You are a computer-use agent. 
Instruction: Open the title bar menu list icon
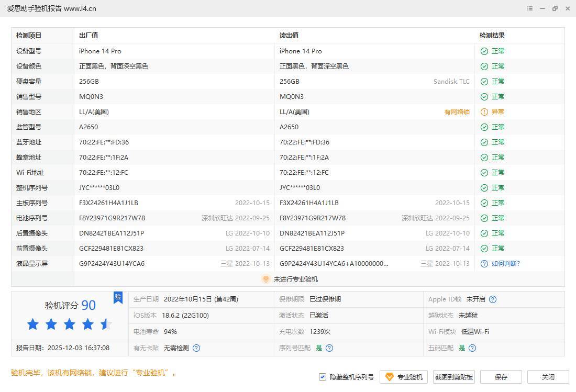[x=530, y=8]
